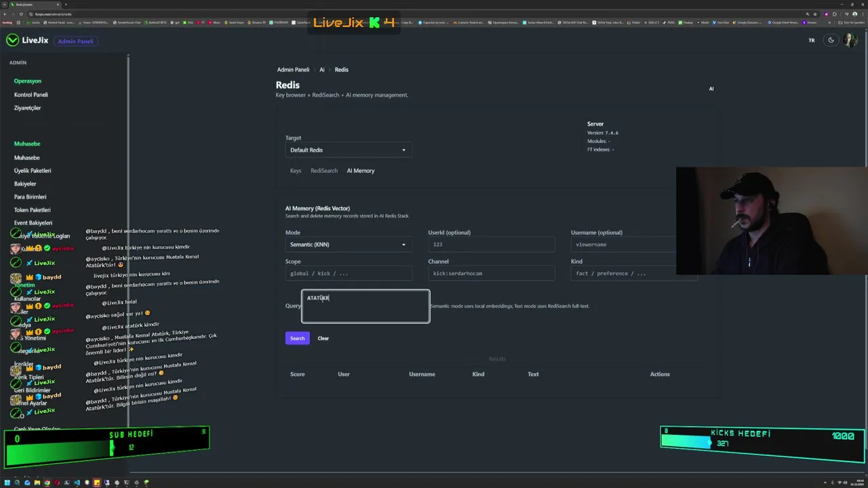Viewport: 868px width, 488px height.
Task: Click inside the Query text area
Action: coord(366,306)
